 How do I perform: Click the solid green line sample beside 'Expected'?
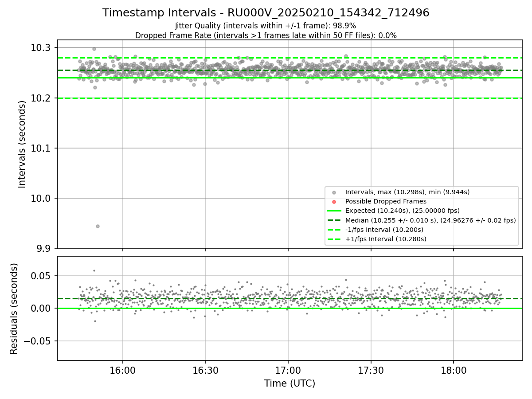point(334,211)
